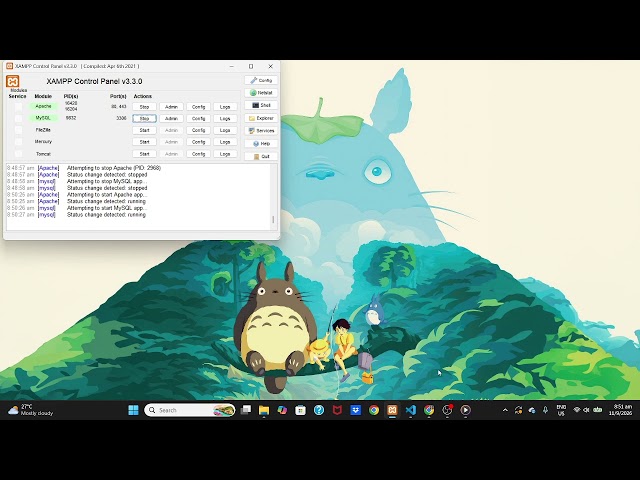Open McAfee from the taskbar
The width and height of the screenshot is (640, 480).
click(x=337, y=410)
